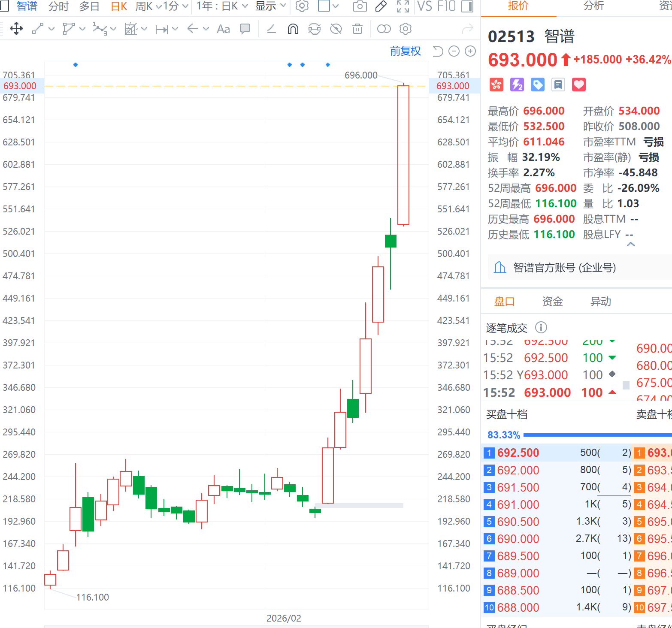Click the 83.33% buy-sell ratio bar

(x=596, y=435)
